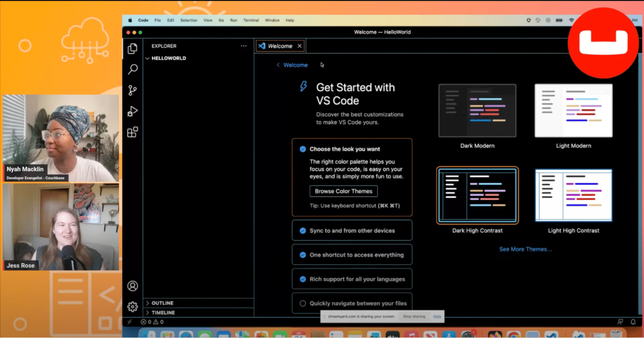Viewport: 644px width, 338px height.
Task: Open the Run and Debug view
Action: (x=132, y=111)
